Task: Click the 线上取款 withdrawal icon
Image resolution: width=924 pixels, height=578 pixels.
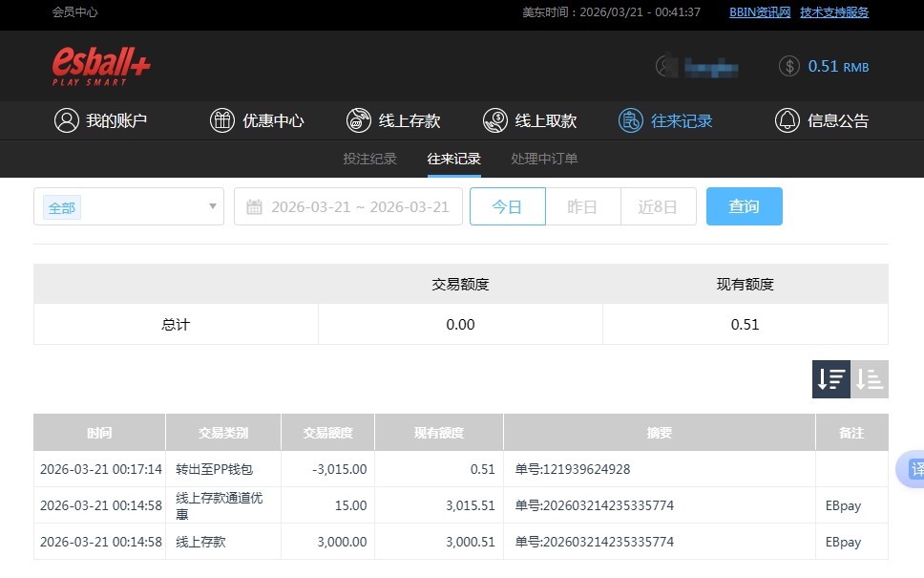Action: coord(495,120)
